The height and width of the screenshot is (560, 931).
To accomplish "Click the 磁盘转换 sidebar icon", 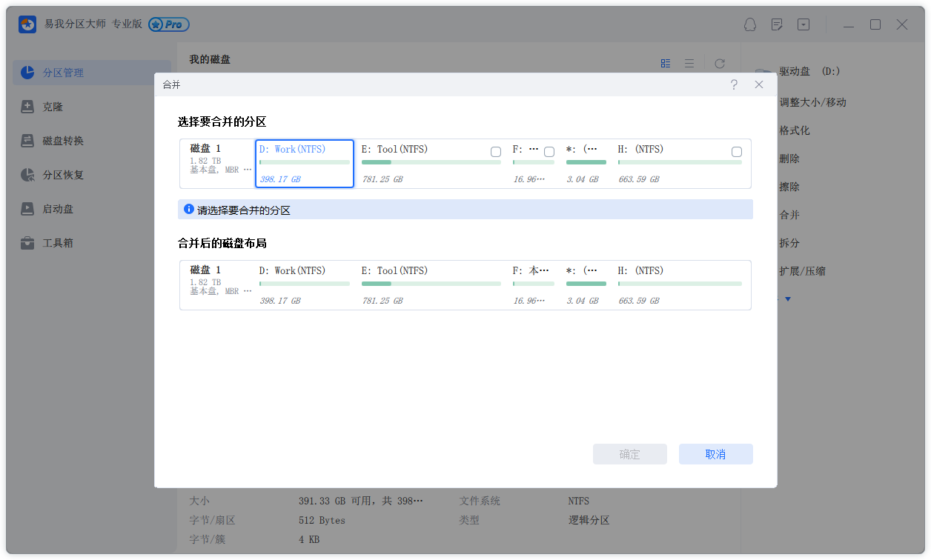I will (x=27, y=141).
